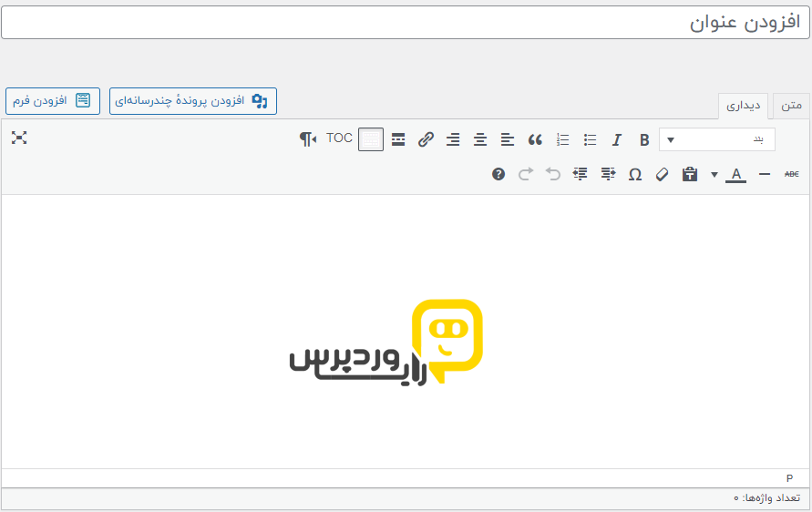Viewport: 812px width, 512px height.
Task: Open text color picker dropdown arrow
Action: coord(714,175)
